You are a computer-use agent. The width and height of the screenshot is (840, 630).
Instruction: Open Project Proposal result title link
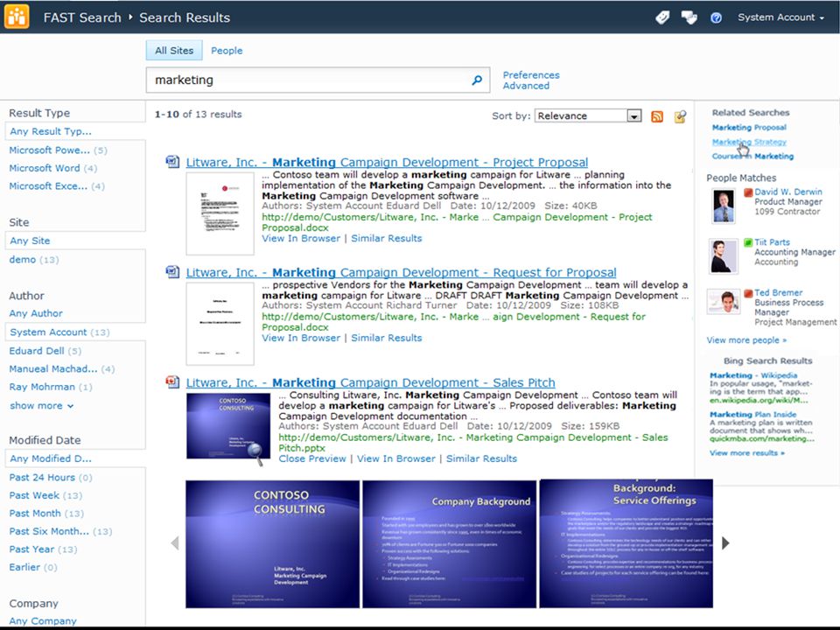387,162
